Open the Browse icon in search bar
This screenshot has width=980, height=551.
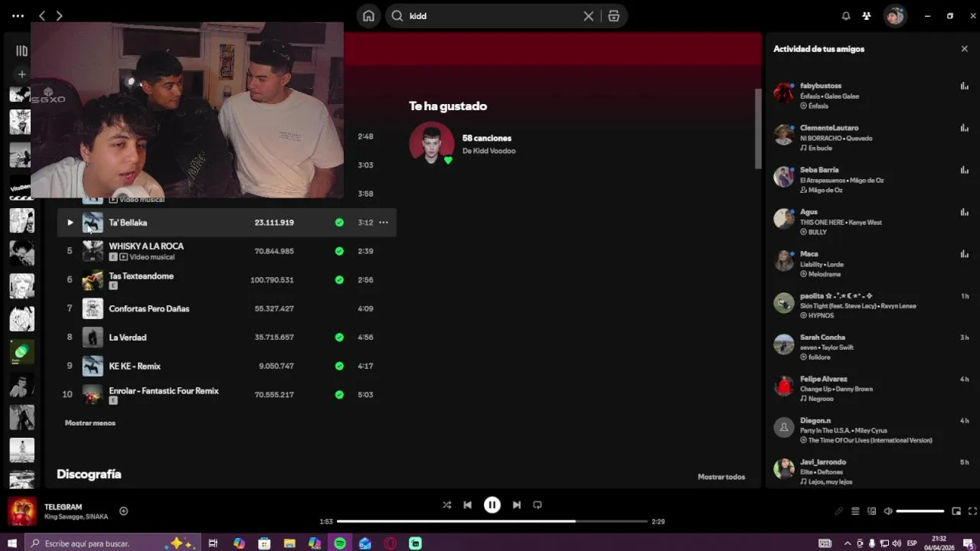[613, 16]
